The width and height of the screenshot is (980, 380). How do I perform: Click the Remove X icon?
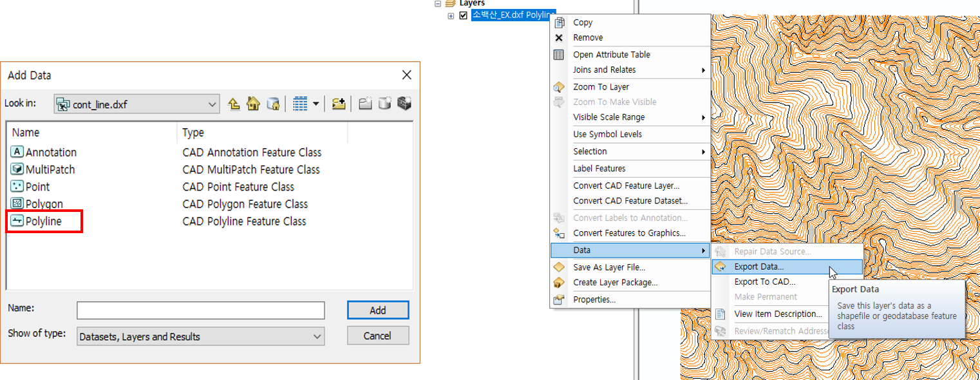point(559,37)
